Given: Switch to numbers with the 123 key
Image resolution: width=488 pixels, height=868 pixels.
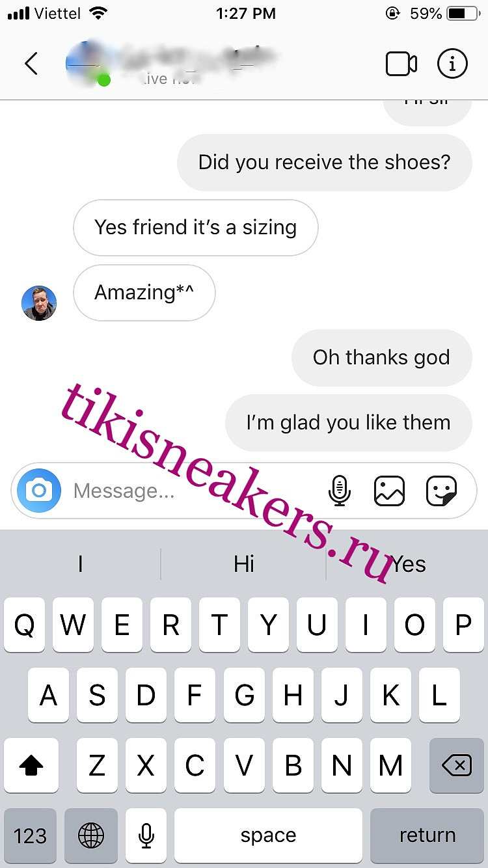Looking at the screenshot, I should tap(31, 835).
